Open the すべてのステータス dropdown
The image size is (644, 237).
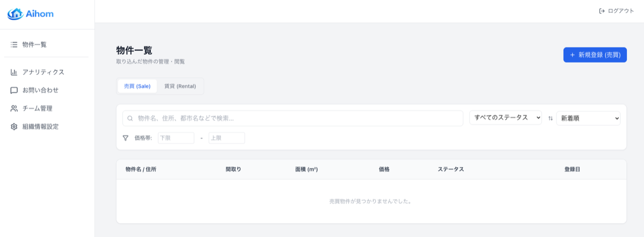tap(506, 118)
